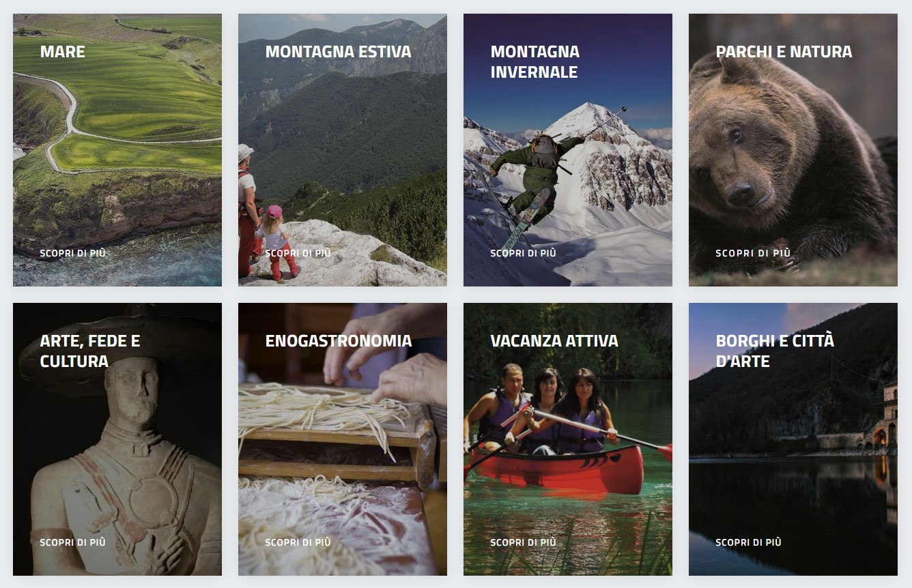The width and height of the screenshot is (912, 588).
Task: Click SCOPRI DI PIÙ under the bear photo
Action: 753,253
